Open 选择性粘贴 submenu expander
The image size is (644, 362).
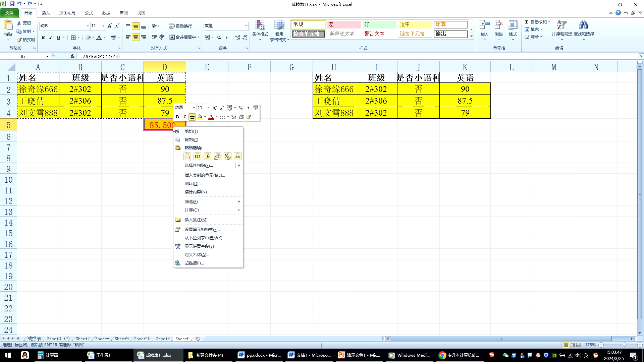239,165
